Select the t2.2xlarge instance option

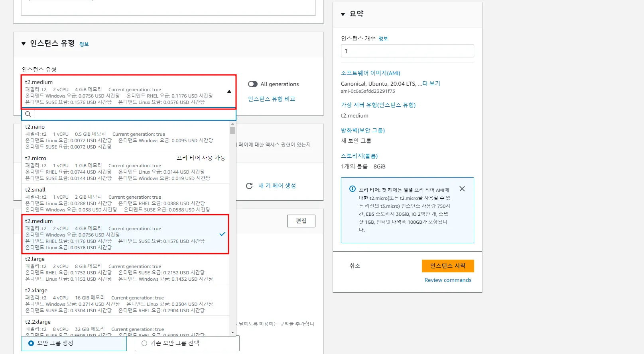click(126, 326)
